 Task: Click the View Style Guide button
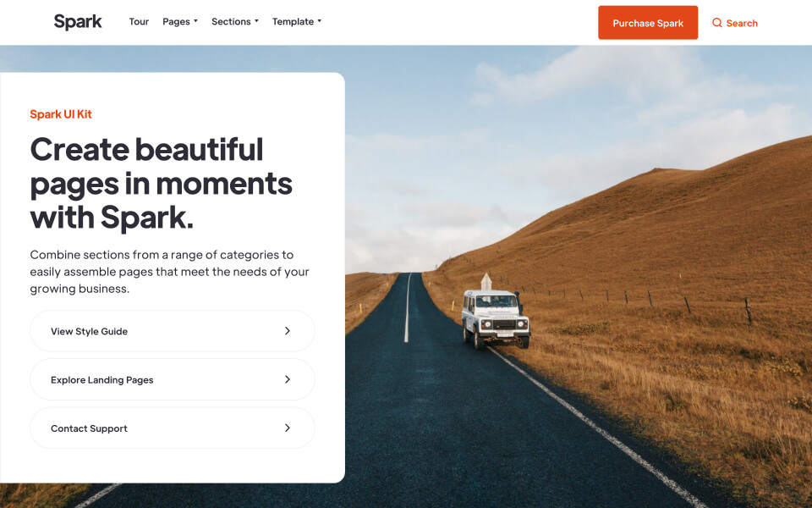[173, 331]
